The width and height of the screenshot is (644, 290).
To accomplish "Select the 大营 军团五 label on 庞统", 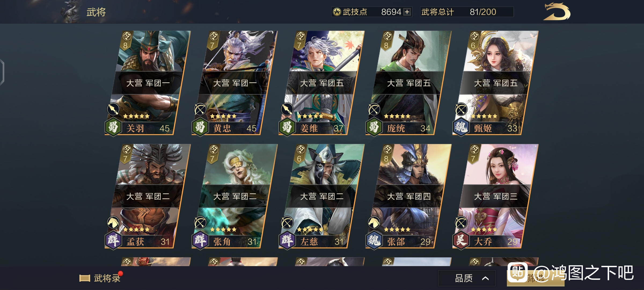I will tap(409, 83).
